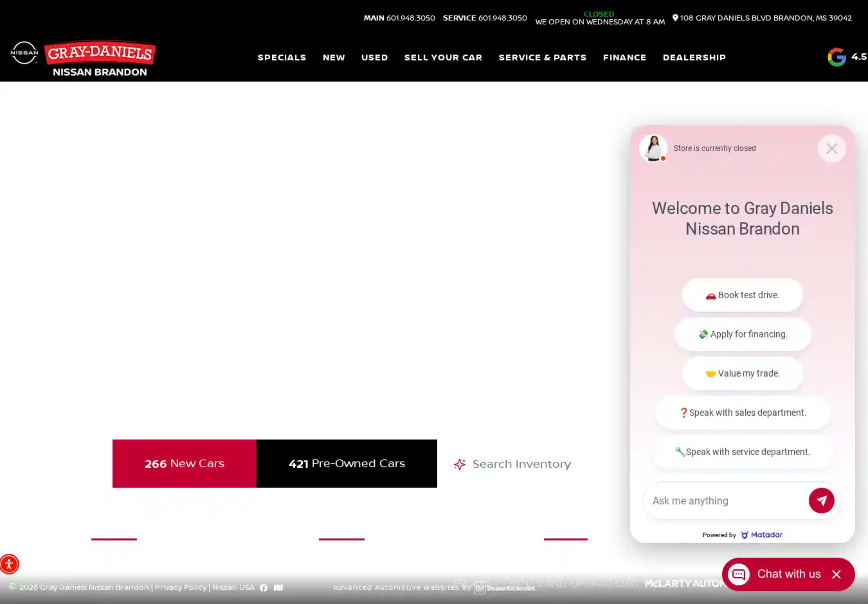Open Google reviews rating icon
The width and height of the screenshot is (868, 604).
[x=837, y=57]
